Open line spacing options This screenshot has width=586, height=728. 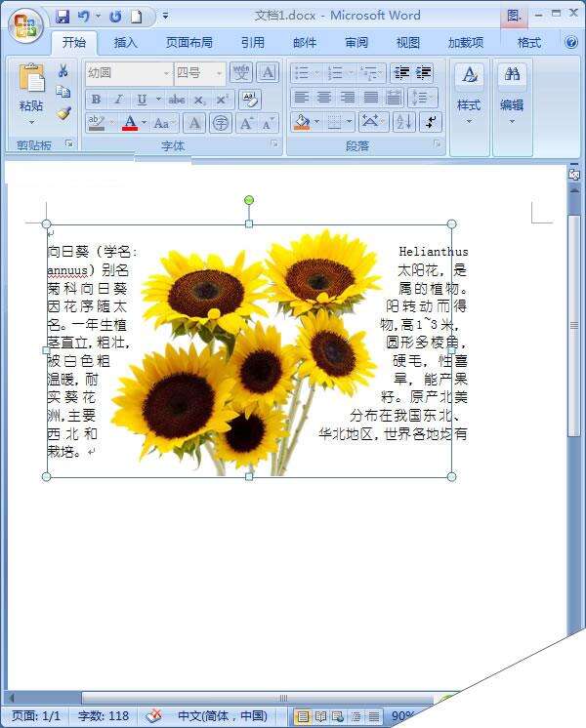[x=421, y=98]
